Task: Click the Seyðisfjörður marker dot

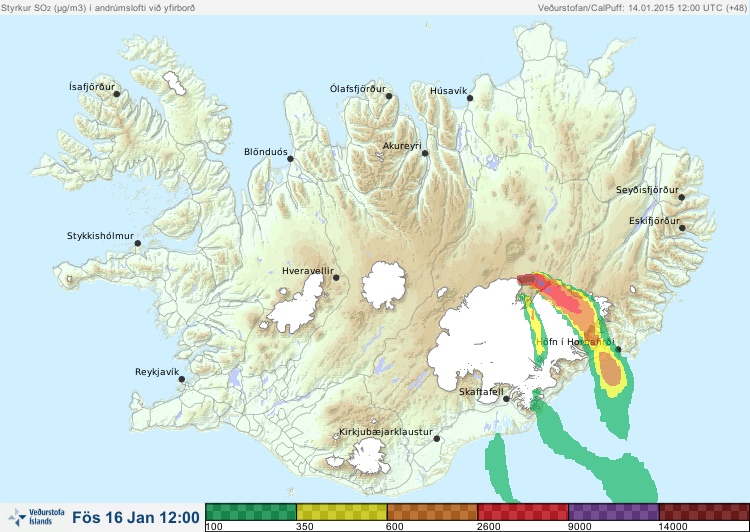Action: [682, 197]
